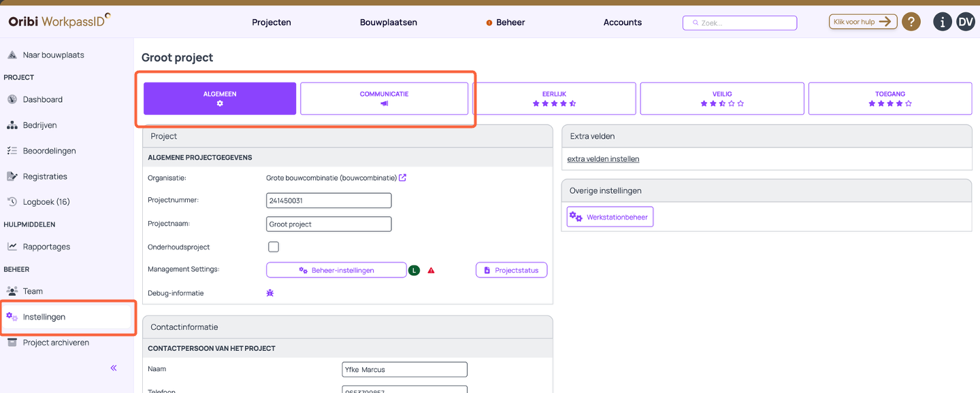Image resolution: width=980 pixels, height=393 pixels.
Task: Open Bouwplaatsen in the top menu
Action: [389, 22]
